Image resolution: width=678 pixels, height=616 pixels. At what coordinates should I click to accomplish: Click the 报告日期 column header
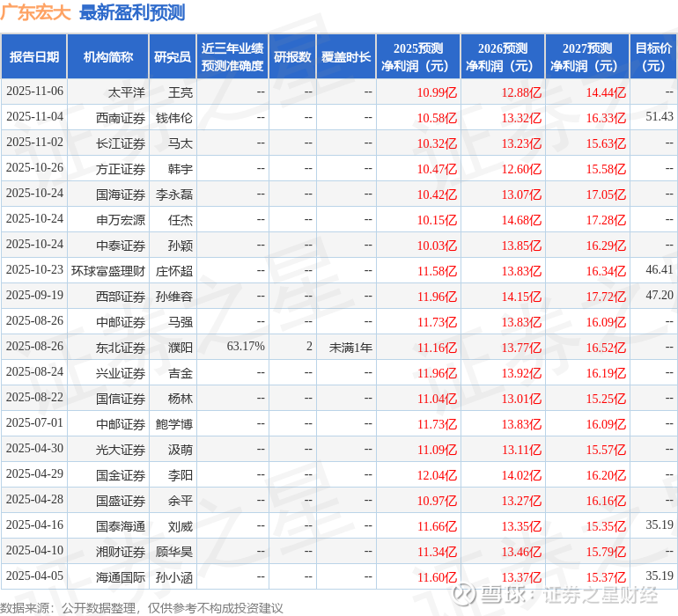click(34, 56)
